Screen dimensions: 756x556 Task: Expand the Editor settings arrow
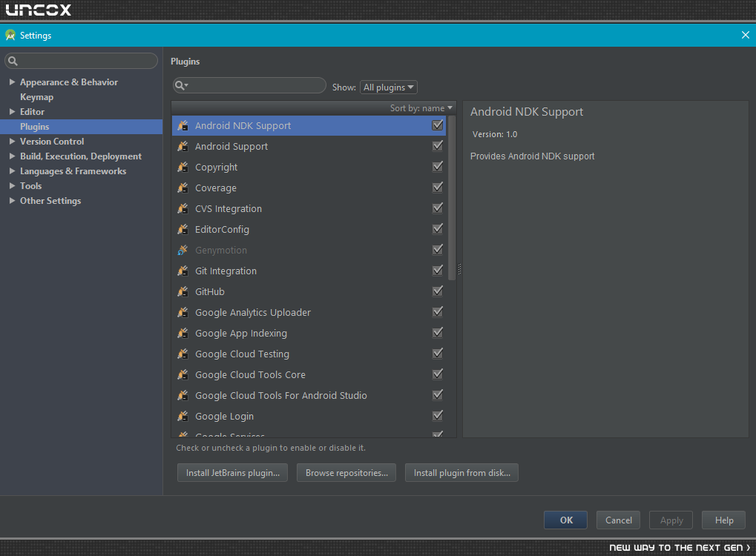point(12,112)
